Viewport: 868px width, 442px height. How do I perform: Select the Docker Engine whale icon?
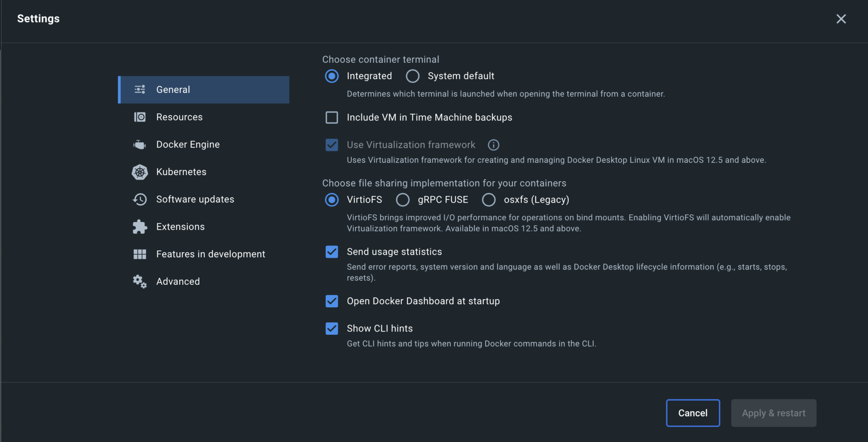point(140,144)
